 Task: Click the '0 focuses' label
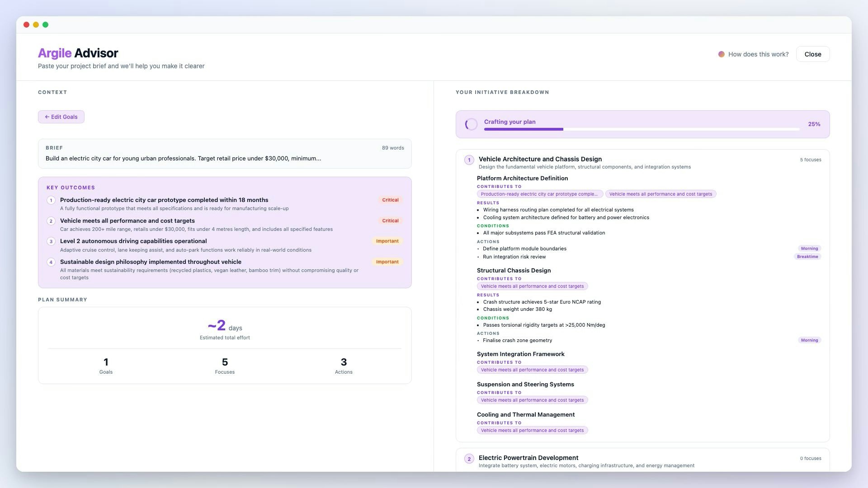coord(811,458)
